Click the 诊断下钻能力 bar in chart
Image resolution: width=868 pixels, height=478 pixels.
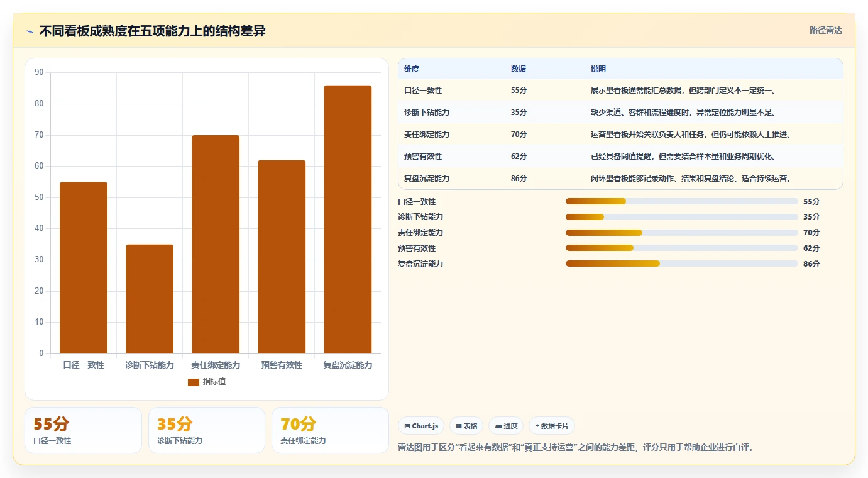150,299
